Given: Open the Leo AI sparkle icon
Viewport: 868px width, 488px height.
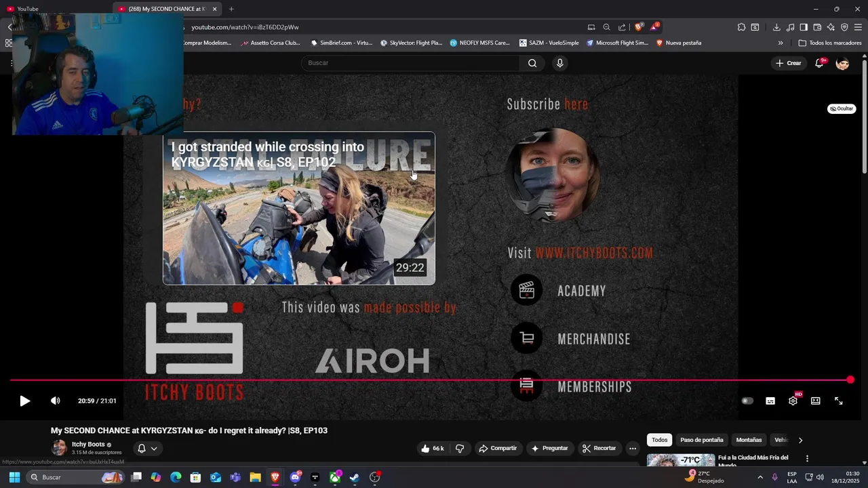Looking at the screenshot, I should pos(831,27).
